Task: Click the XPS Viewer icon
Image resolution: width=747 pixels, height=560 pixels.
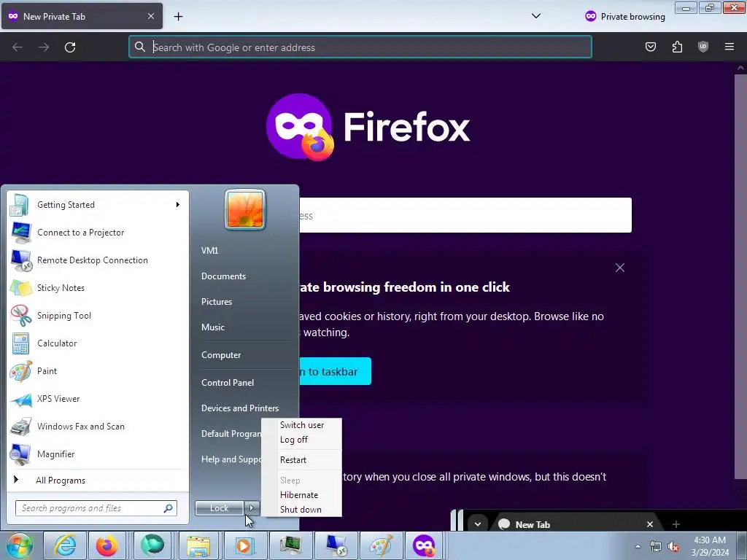Action: tap(20, 399)
